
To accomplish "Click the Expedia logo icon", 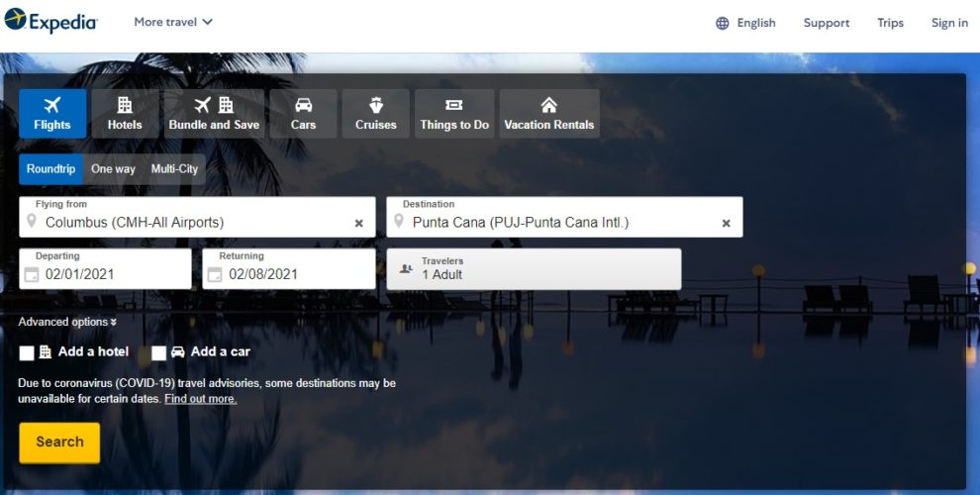I will (16, 21).
